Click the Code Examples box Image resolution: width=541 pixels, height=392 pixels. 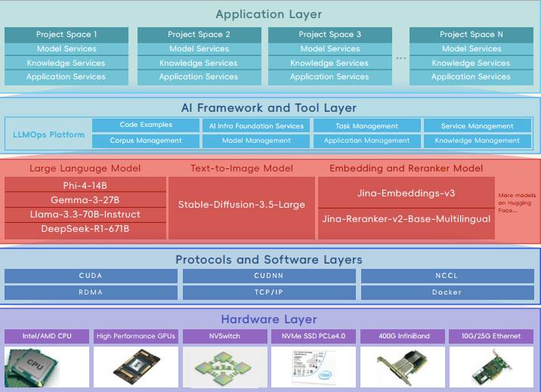point(146,125)
